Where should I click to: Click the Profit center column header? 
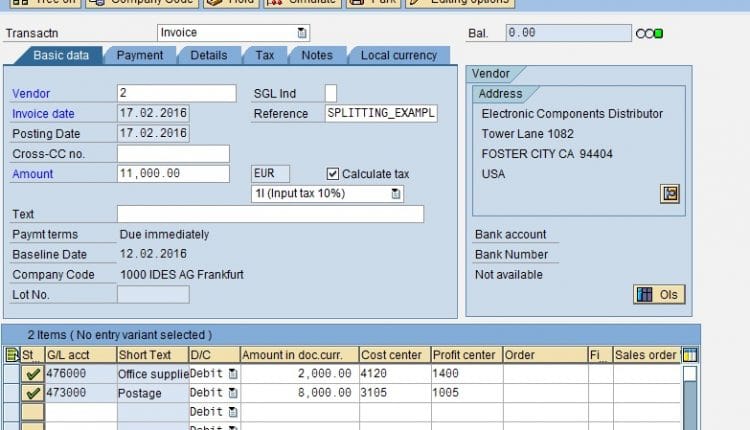coord(467,355)
